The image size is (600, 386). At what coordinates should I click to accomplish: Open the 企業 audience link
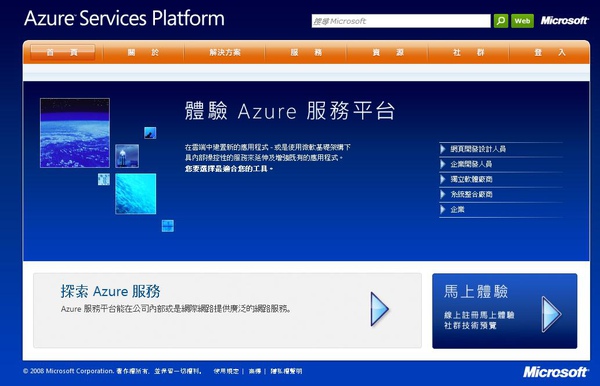coord(457,209)
